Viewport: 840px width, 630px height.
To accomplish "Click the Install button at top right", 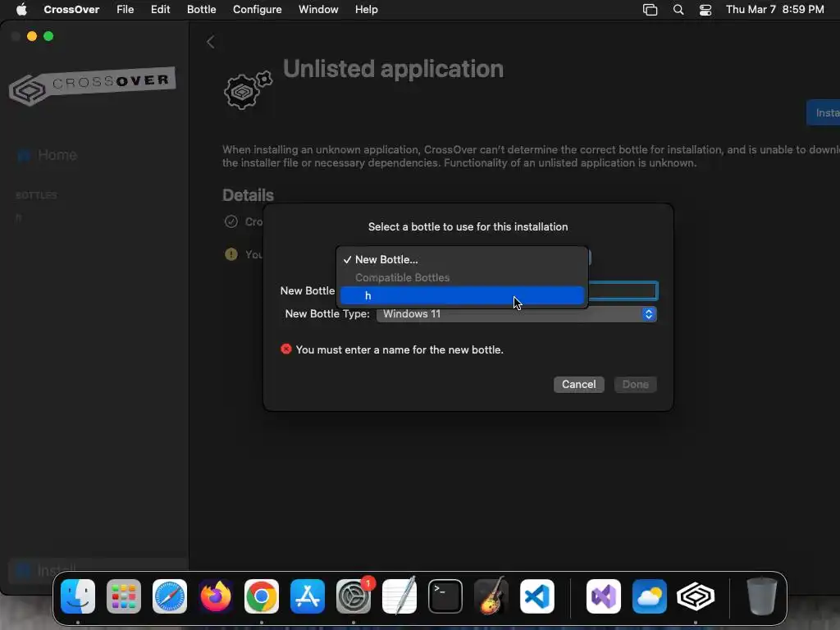I will (824, 112).
